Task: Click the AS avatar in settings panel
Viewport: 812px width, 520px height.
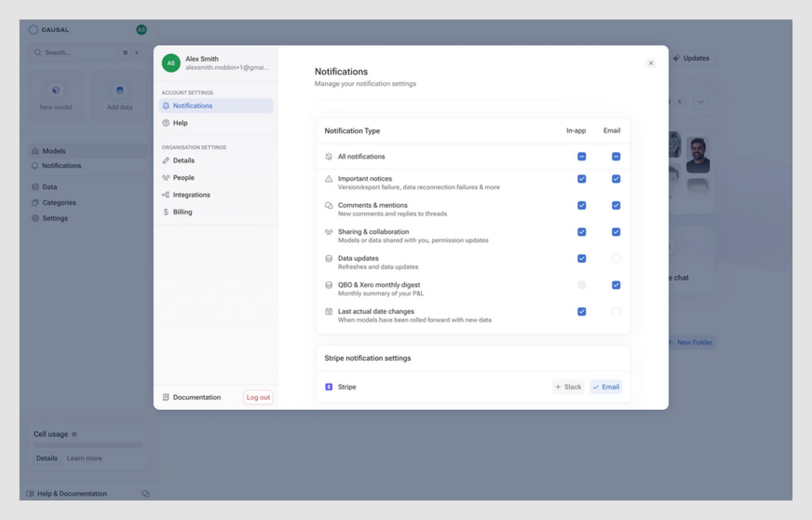Action: (171, 63)
